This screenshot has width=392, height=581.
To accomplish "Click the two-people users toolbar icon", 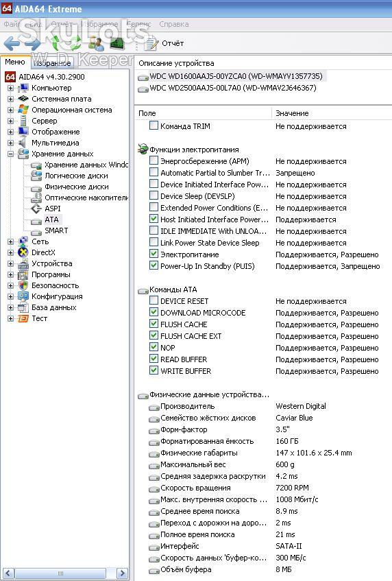I will [x=97, y=43].
